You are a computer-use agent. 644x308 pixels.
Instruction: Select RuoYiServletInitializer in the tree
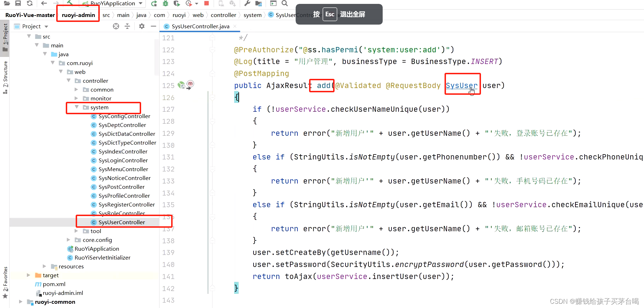click(102, 257)
